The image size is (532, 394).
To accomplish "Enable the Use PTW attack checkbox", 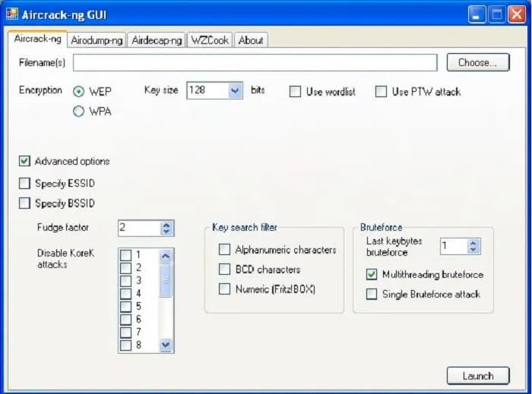I will [381, 91].
